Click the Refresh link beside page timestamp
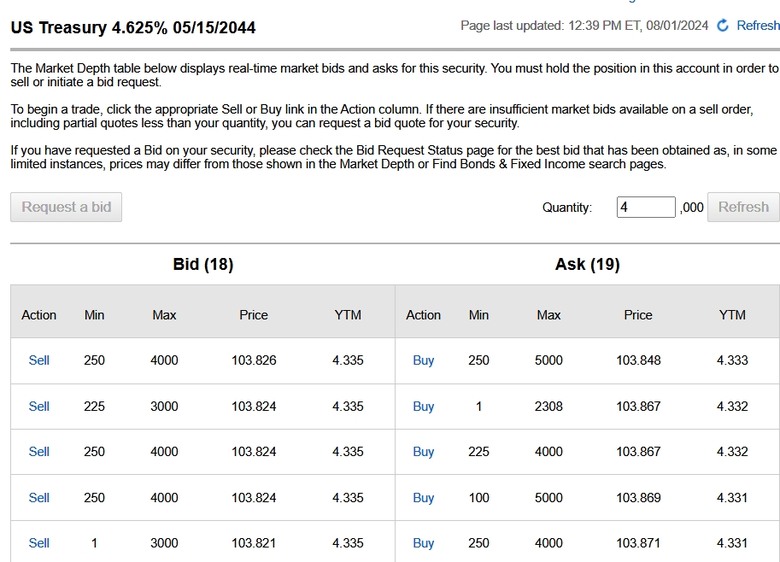The height and width of the screenshot is (562, 780). tap(758, 25)
